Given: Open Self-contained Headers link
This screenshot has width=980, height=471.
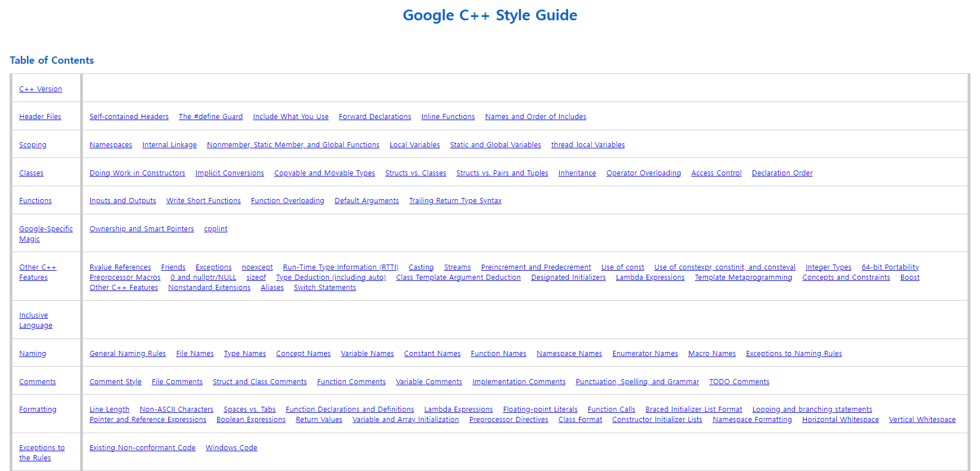Looking at the screenshot, I should tap(129, 117).
